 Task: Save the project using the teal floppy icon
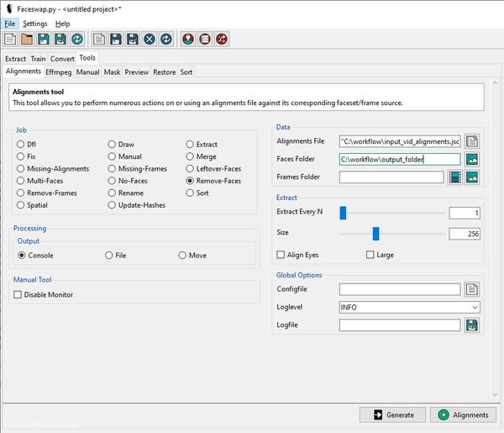coord(44,40)
